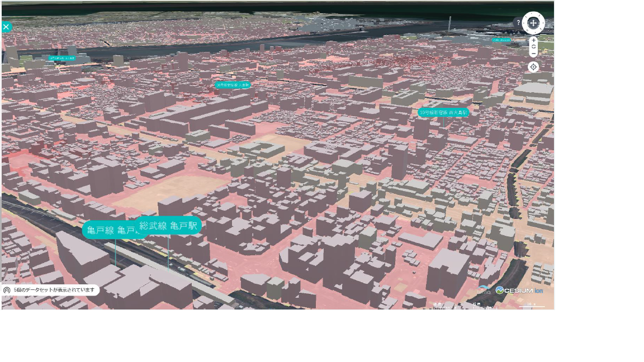Close the panel with the teal X button
Image resolution: width=644 pixels, height=362 pixels.
coord(6,27)
